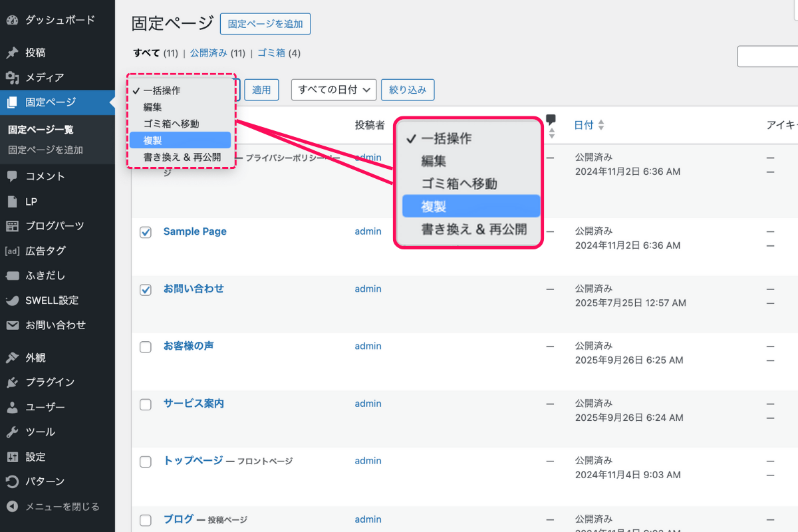Viewport: 798px width, 532px height.
Task: Sort the list by 日付 column arrows
Action: pos(601,125)
